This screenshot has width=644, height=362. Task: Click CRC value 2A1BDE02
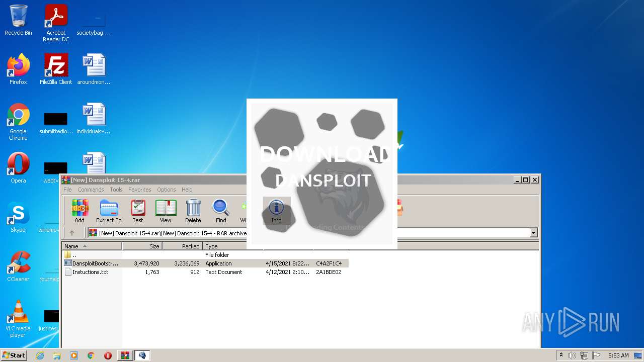[329, 272]
